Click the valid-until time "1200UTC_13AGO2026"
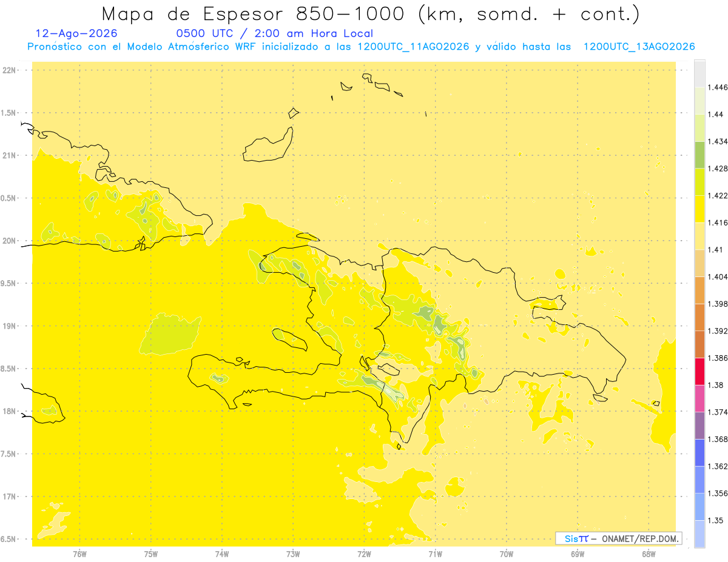This screenshot has height=562, width=728. click(x=639, y=47)
